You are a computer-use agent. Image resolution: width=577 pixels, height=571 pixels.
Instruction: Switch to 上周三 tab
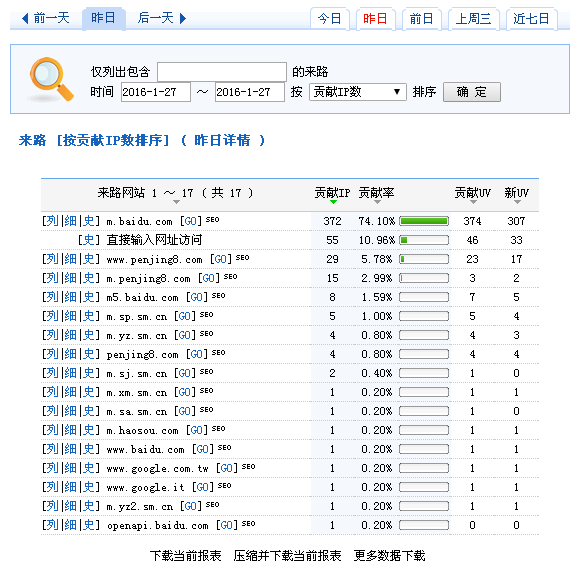(x=474, y=18)
